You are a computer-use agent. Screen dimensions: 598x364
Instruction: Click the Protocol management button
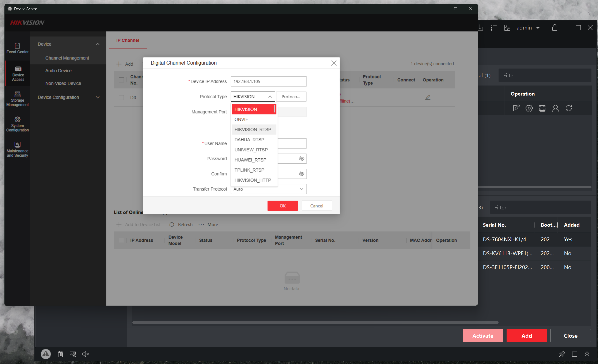[x=291, y=96]
